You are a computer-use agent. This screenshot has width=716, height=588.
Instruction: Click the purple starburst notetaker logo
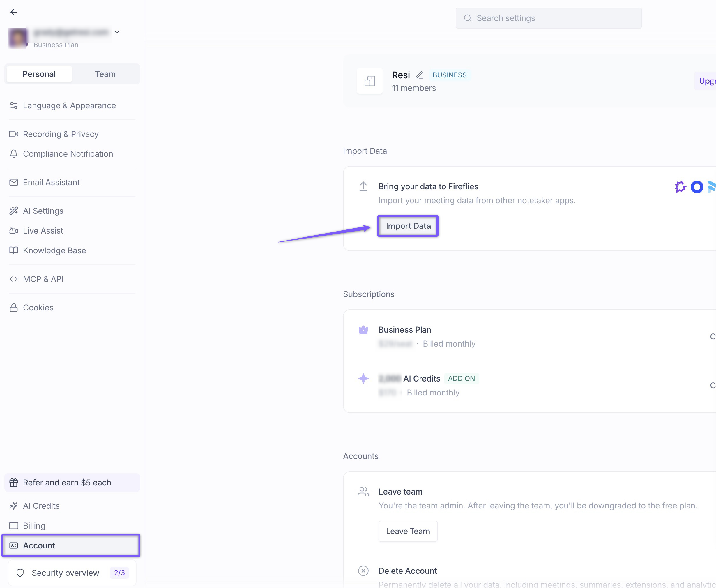click(680, 187)
